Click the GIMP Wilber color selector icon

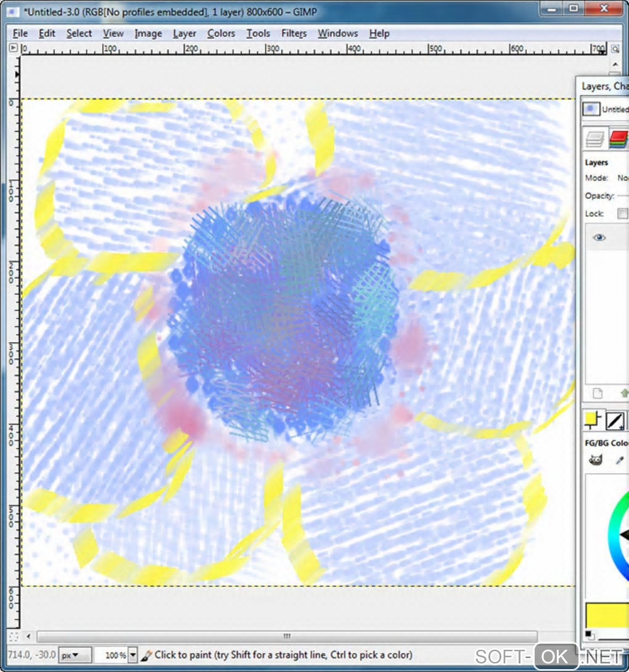click(595, 461)
